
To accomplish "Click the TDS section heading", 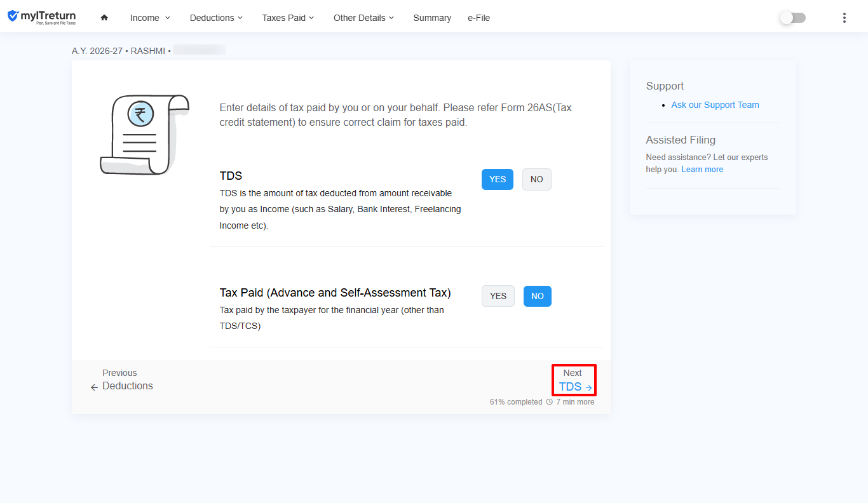I will pyautogui.click(x=231, y=176).
